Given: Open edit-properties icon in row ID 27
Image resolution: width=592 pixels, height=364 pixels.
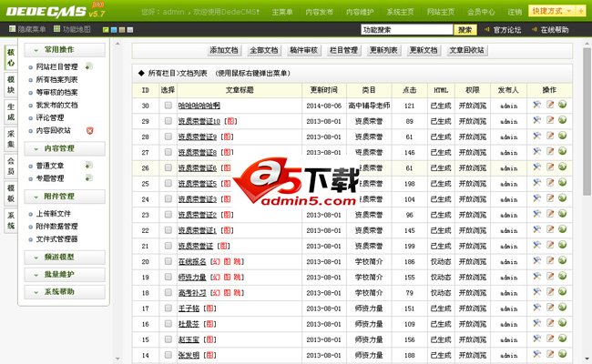Looking at the screenshot, I should point(536,151).
